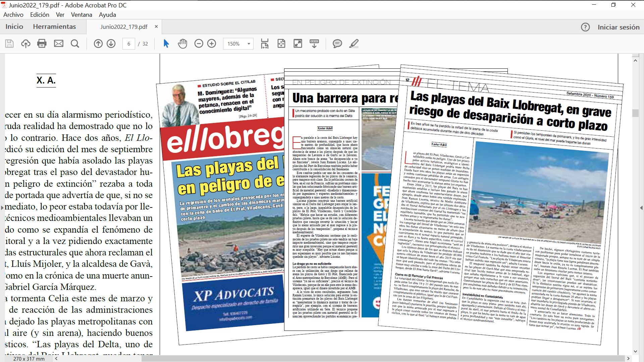Viewport: 644px width, 362px height.
Task: Zoom in with the plus circle
Action: [x=212, y=44]
